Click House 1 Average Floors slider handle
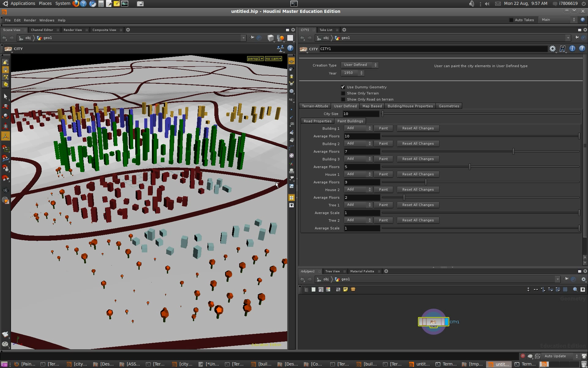This screenshot has width=588, height=368. pos(426,182)
